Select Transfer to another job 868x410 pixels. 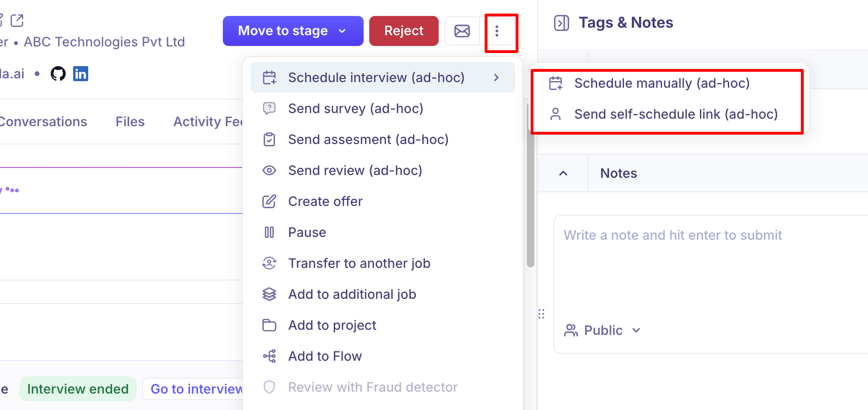383,263
